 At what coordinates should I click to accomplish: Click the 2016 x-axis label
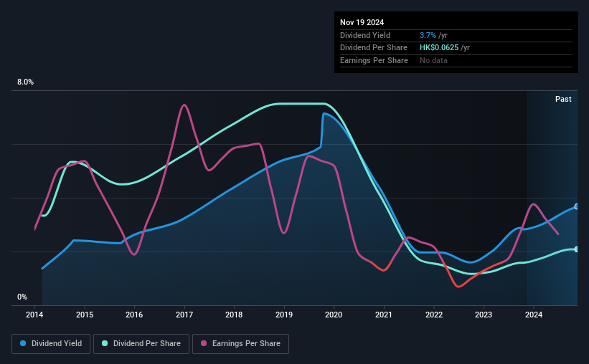[134, 315]
